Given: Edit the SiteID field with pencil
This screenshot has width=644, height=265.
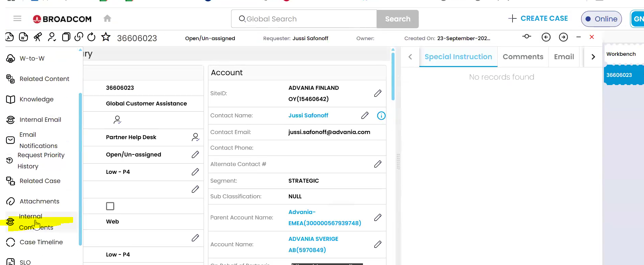Looking at the screenshot, I should point(378,93).
